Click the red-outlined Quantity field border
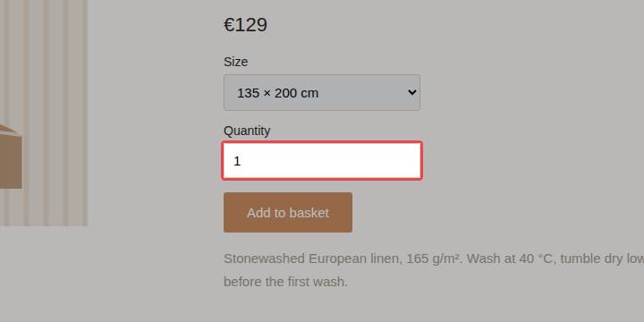Image resolution: width=644 pixels, height=322 pixels. (x=322, y=142)
